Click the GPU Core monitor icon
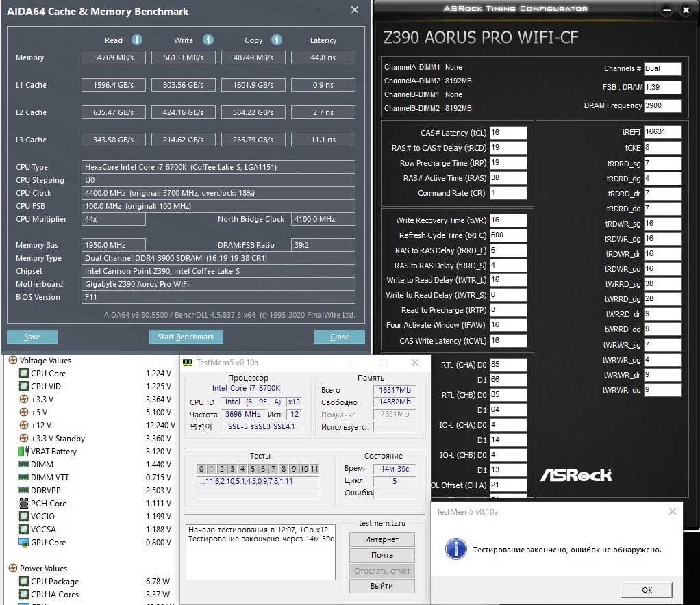Viewport: 700px width, 605px height. pos(24,542)
